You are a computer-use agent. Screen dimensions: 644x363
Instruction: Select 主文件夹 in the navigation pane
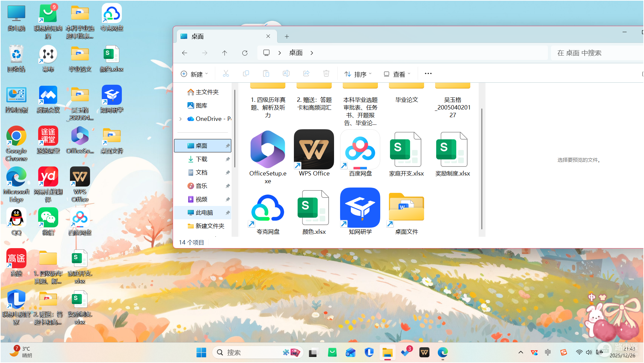(x=203, y=92)
